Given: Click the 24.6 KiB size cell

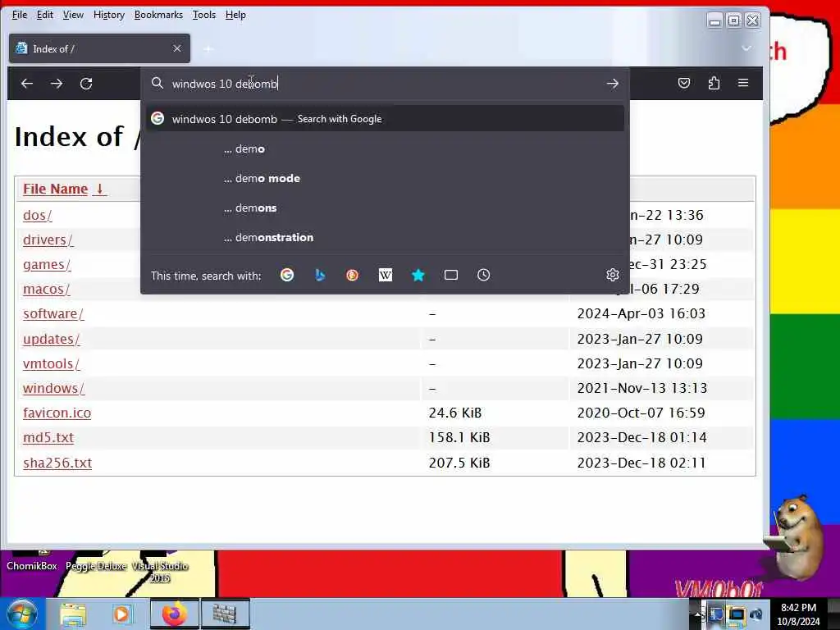Looking at the screenshot, I should click(x=454, y=413).
